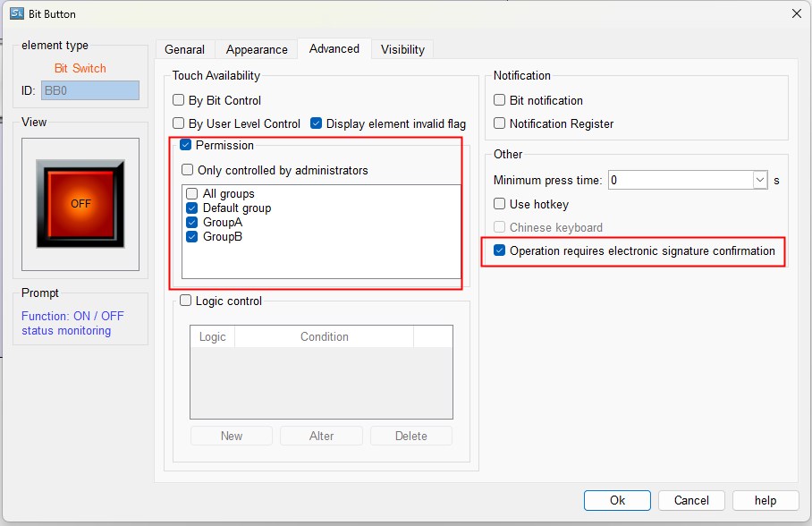The height and width of the screenshot is (526, 812).
Task: Check Only controlled by administrators
Action: tap(188, 170)
